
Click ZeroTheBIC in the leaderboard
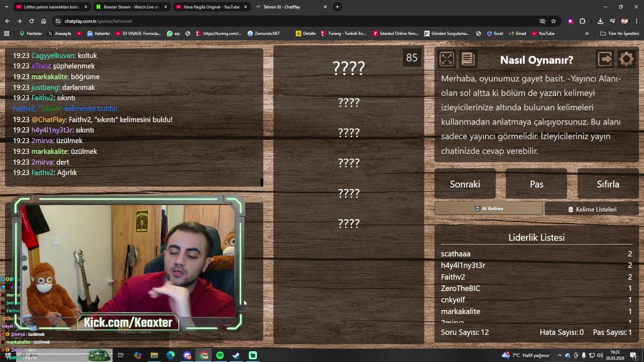point(460,289)
